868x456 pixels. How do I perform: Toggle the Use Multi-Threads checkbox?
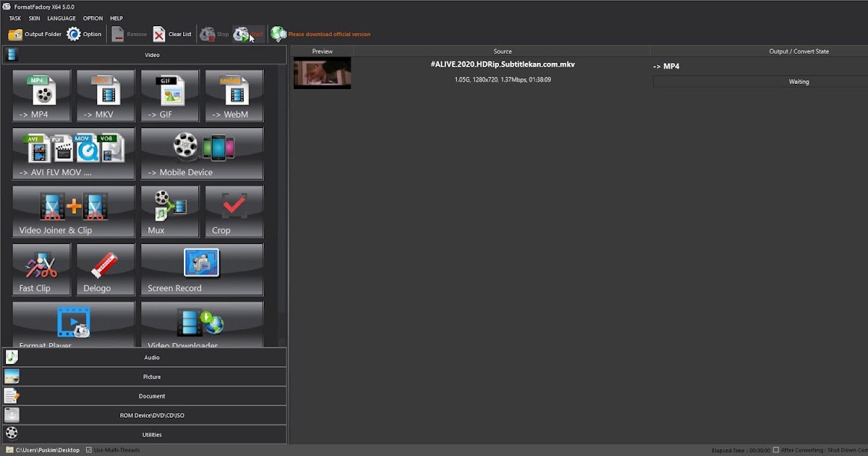point(89,450)
